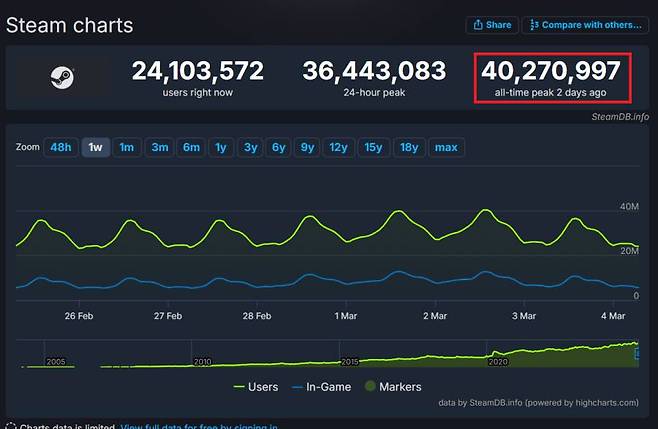Screen dimensions: 658x429
Task: Show max time range
Action: (x=446, y=147)
